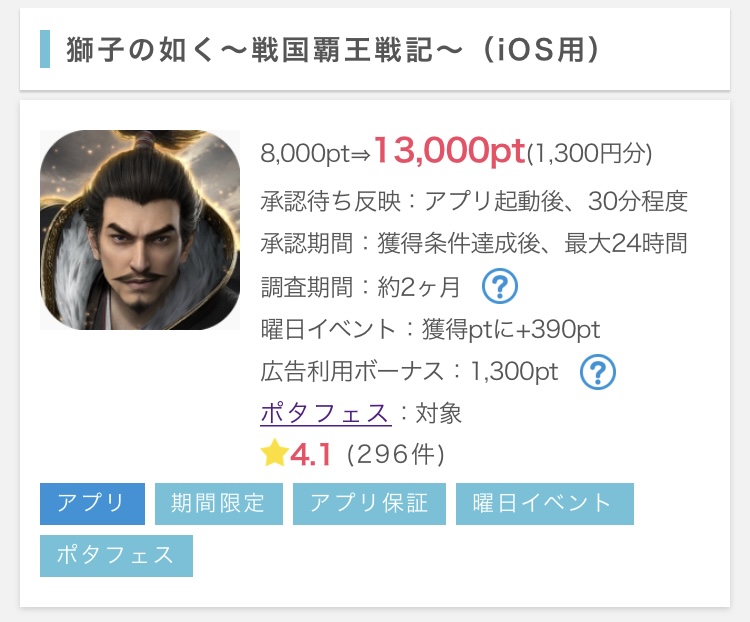Click the 承認待ち反映 information line
This screenshot has height=622, width=750.
[x=474, y=201]
